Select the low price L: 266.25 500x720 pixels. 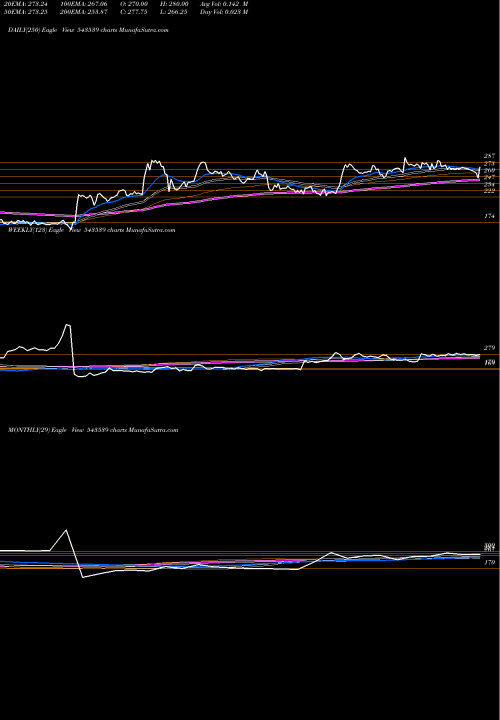click(x=175, y=12)
